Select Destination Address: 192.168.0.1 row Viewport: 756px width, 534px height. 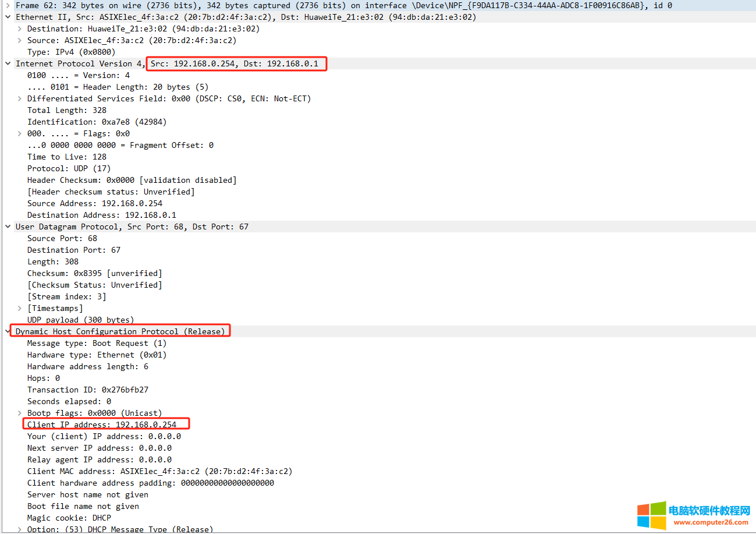(x=102, y=215)
